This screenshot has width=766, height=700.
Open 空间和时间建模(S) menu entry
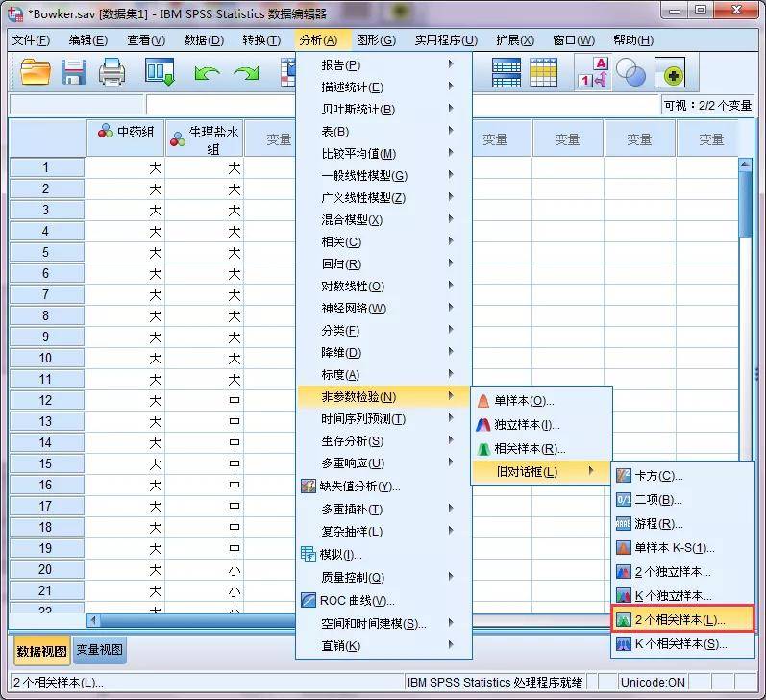pyautogui.click(x=384, y=624)
